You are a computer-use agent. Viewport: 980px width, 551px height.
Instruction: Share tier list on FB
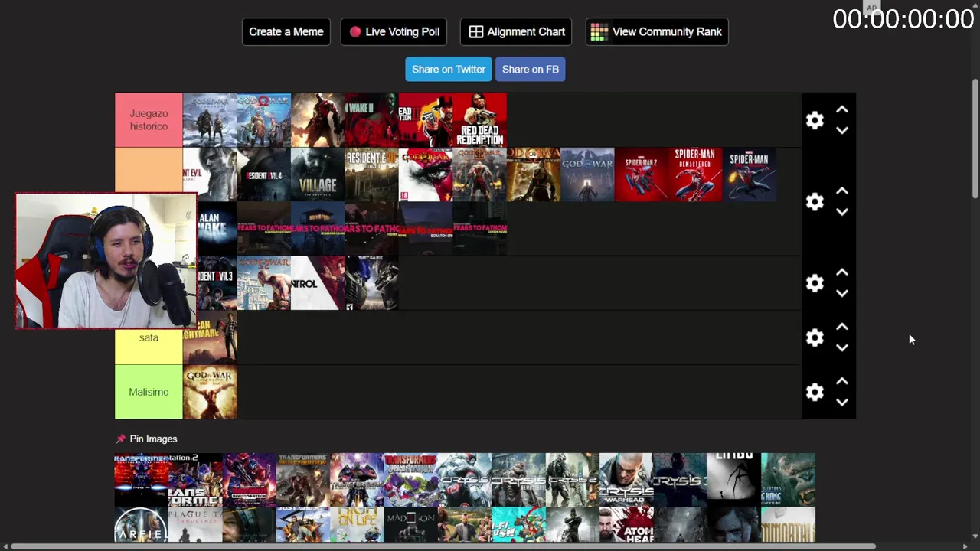pos(530,69)
